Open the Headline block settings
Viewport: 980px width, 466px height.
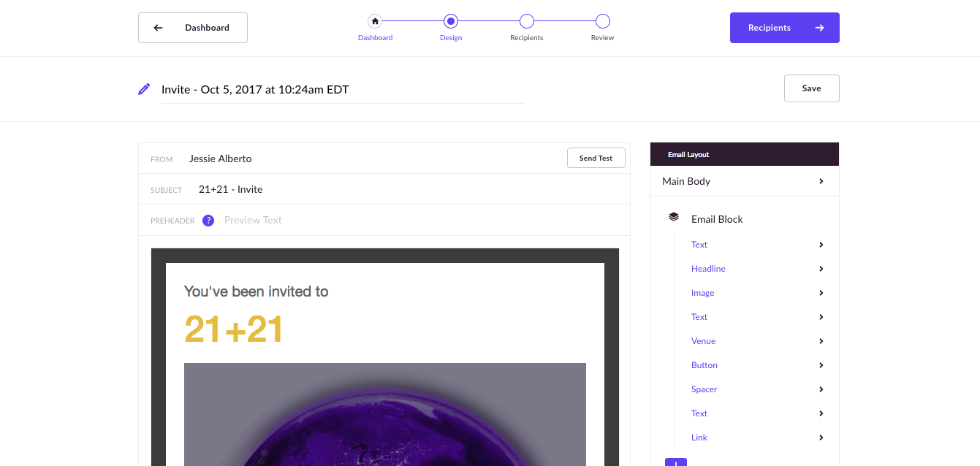[x=757, y=269]
